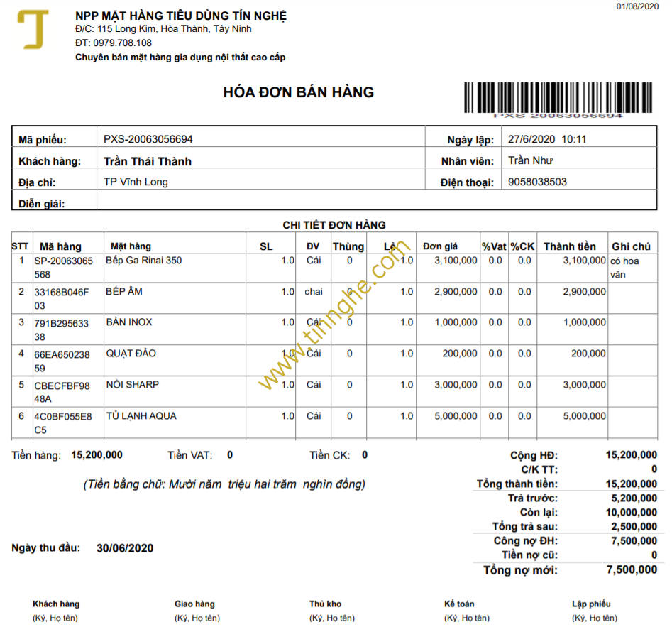Click the gold company logo in the header
Image resolution: width=672 pixels, height=627 pixels.
(33, 29)
